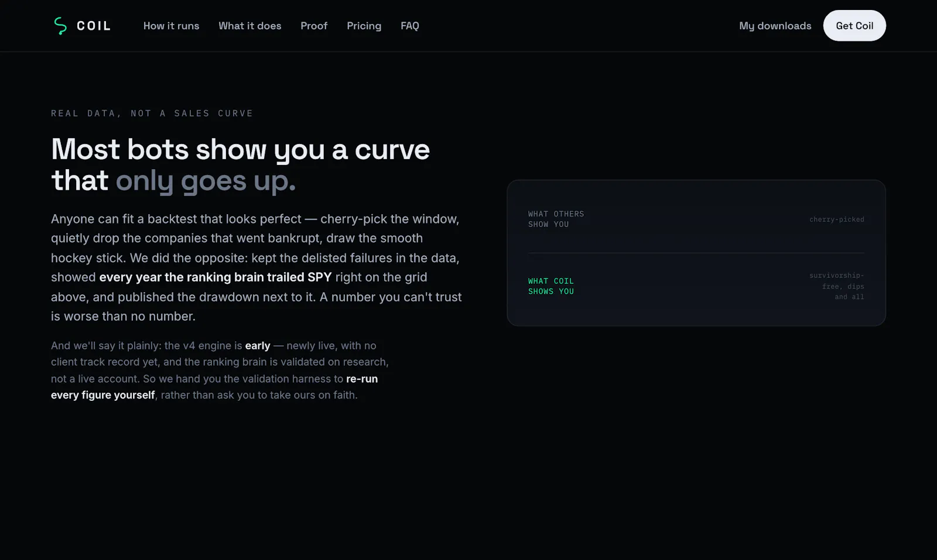This screenshot has width=937, height=560.
Task: Click the green Coil logo icon
Action: 60,26
